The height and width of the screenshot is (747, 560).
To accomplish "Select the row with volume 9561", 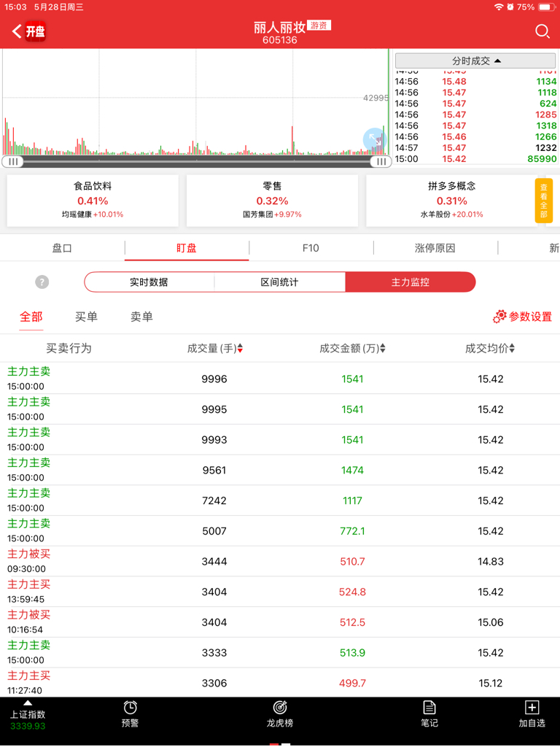I will [280, 471].
